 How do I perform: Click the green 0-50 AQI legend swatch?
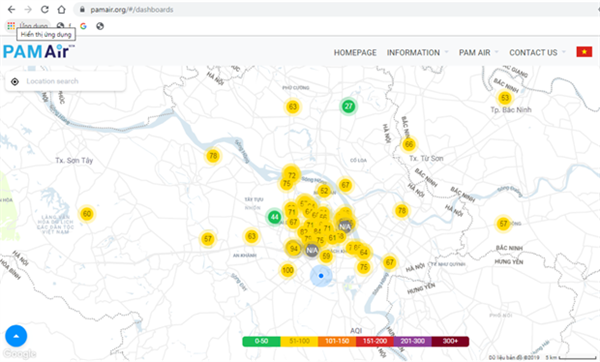point(261,341)
